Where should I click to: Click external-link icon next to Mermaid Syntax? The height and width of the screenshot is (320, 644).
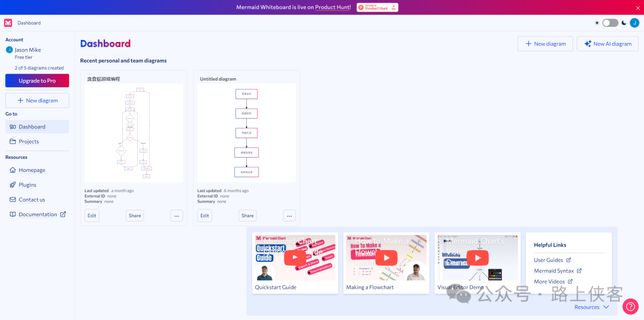[579, 270]
